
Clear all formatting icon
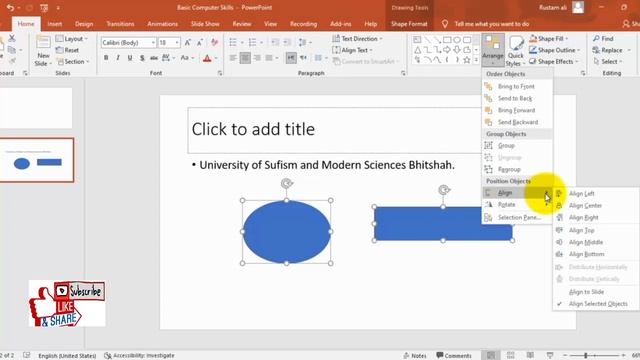(214, 42)
